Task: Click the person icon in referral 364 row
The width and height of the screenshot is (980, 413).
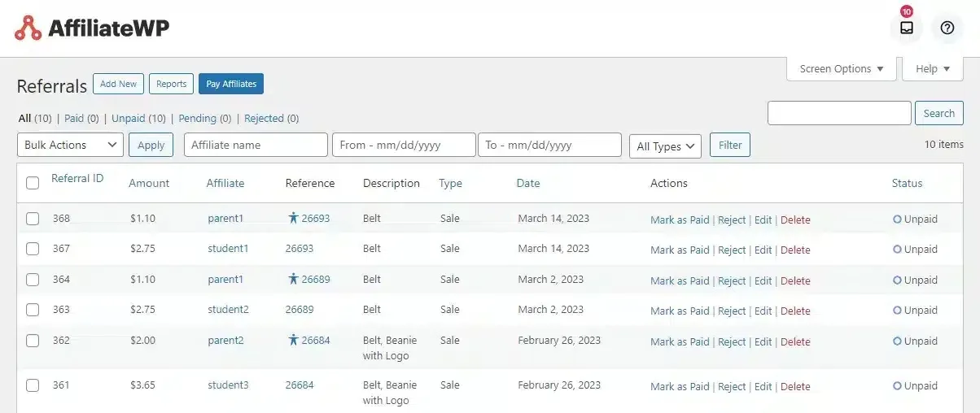Action: (x=294, y=279)
